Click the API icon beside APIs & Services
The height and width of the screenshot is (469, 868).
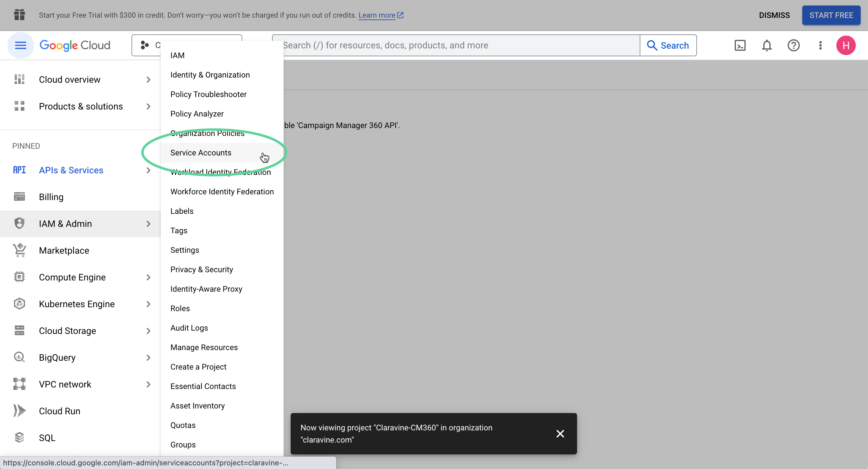pyautogui.click(x=19, y=170)
